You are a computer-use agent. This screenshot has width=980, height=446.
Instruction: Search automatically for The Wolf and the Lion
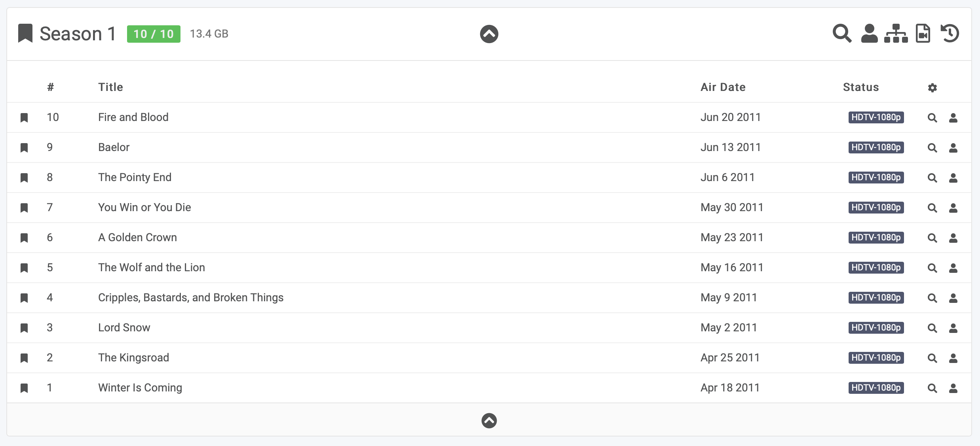click(x=933, y=268)
